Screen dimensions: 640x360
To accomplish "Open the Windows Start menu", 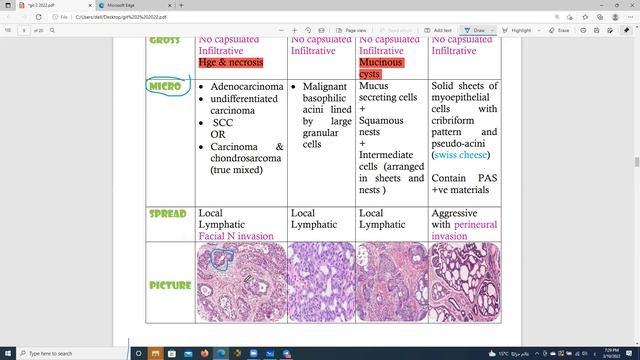I will click(8, 353).
